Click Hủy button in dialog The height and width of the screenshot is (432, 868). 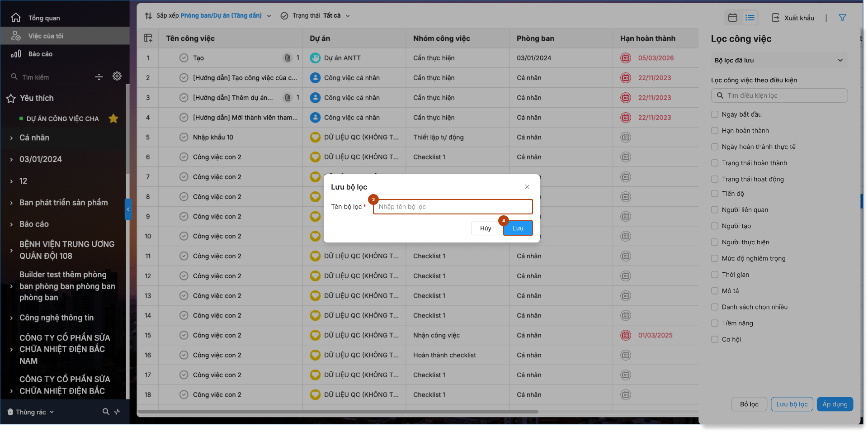click(486, 228)
